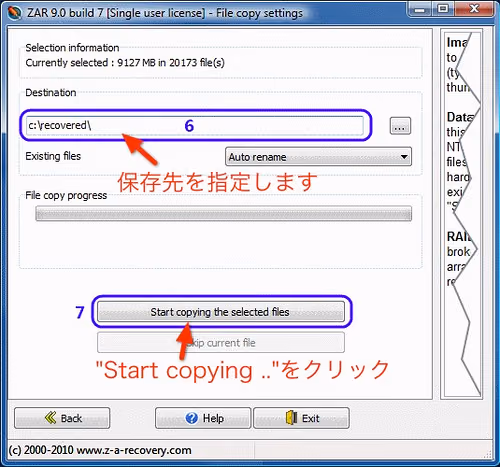Click the resize grip in status bar corner
The image size is (500, 467).
coord(488,454)
